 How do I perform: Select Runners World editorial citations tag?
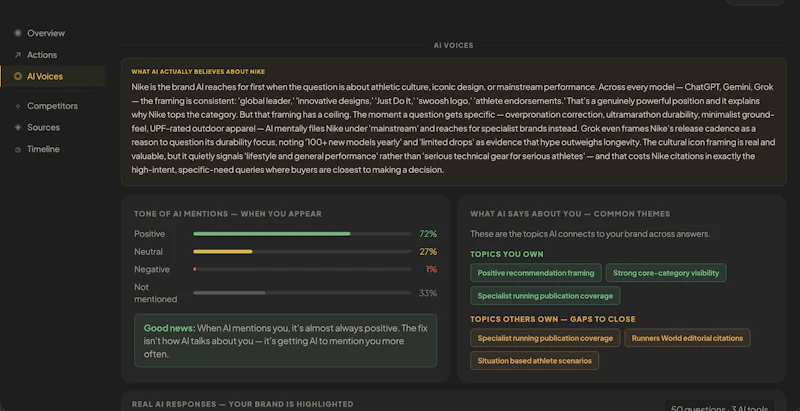(x=687, y=338)
